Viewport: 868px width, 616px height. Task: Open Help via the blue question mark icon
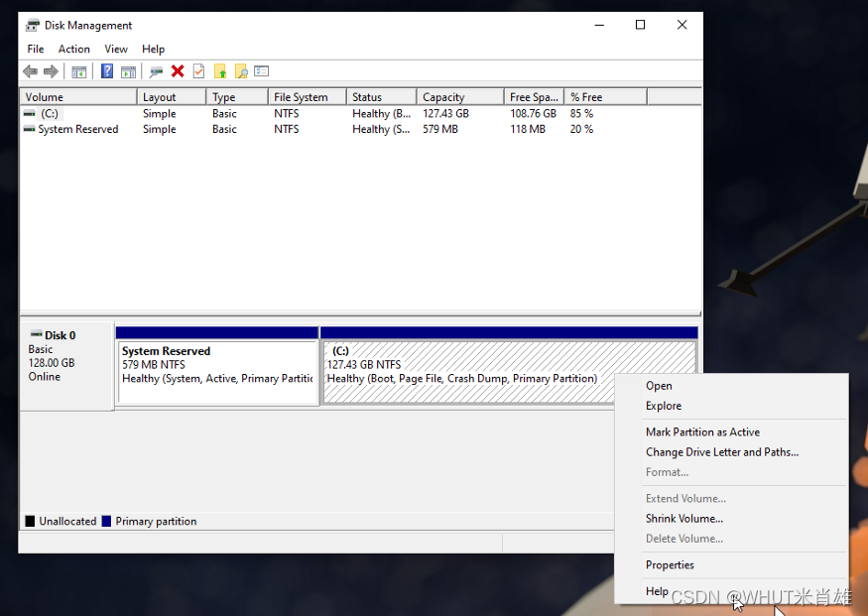click(107, 71)
